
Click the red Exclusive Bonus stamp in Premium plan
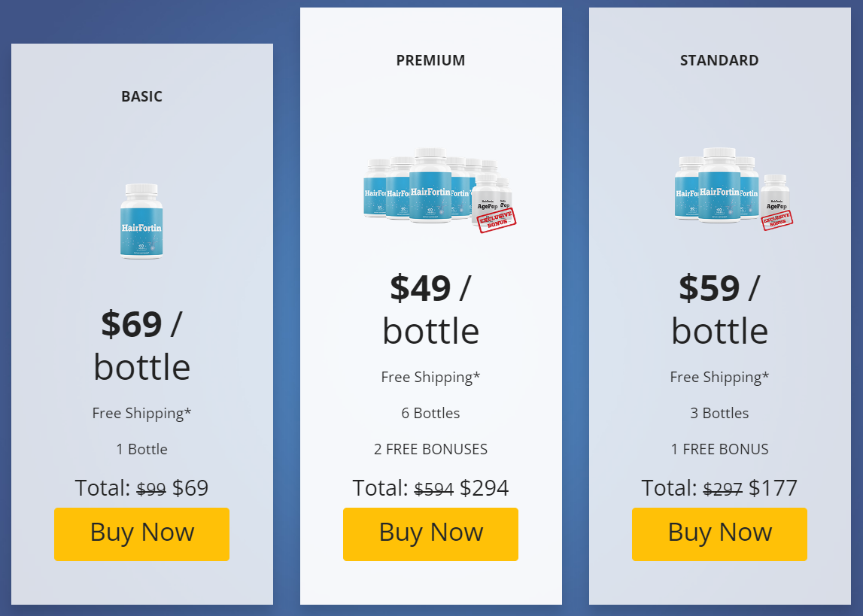497,220
